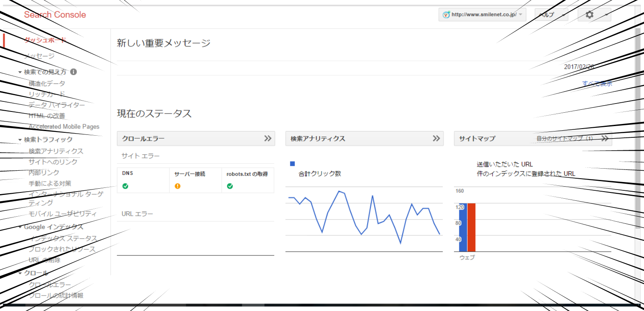Click 件のインデックスに登録された URL label
Image resolution: width=644 pixels, height=311 pixels.
coord(526,174)
